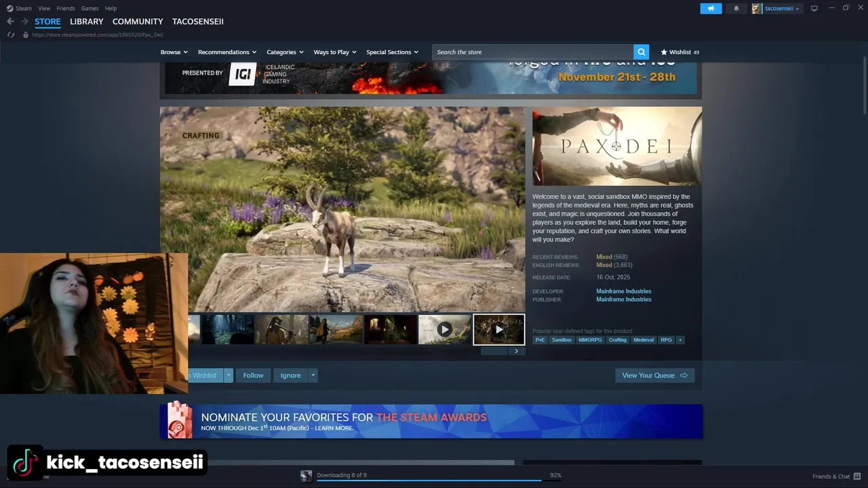Click the Icelandic Gaming Industry banner
Image resolution: width=868 pixels, height=488 pixels.
click(x=431, y=77)
